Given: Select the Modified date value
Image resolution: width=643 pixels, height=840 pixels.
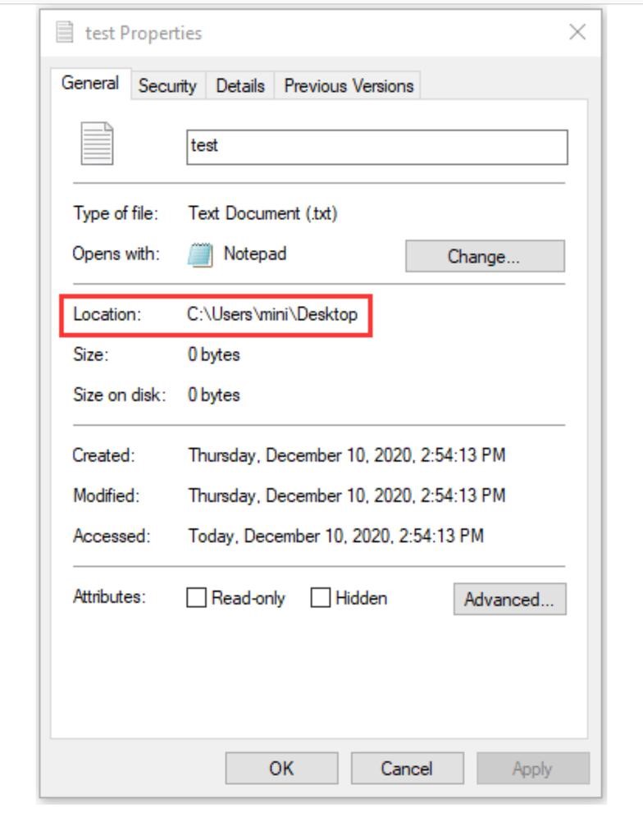Looking at the screenshot, I should point(347,495).
